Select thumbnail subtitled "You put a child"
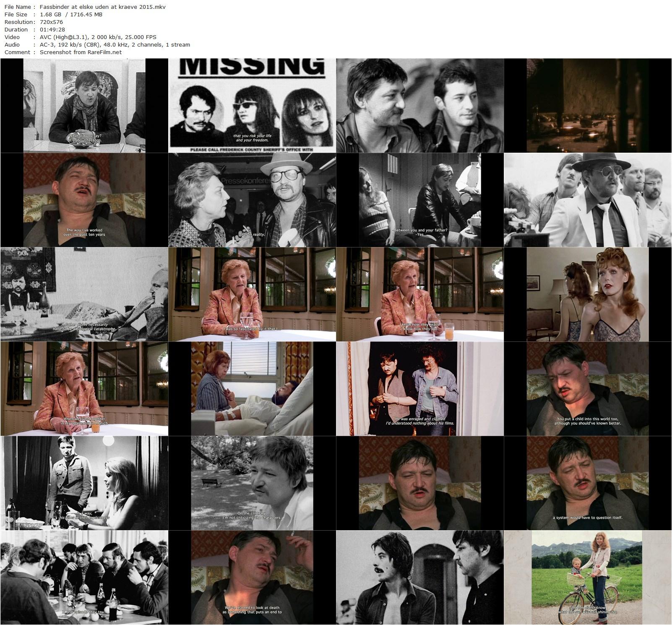The height and width of the screenshot is (625, 672). click(588, 388)
